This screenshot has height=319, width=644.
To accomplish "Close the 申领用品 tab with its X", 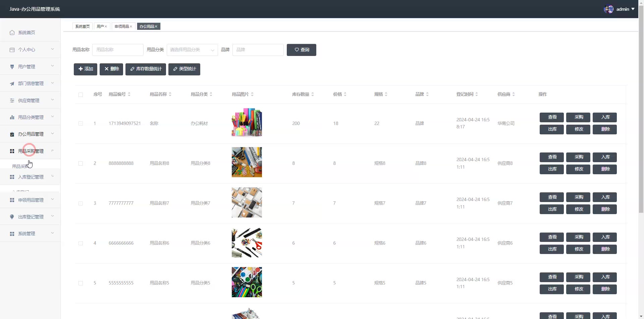I will [x=131, y=26].
